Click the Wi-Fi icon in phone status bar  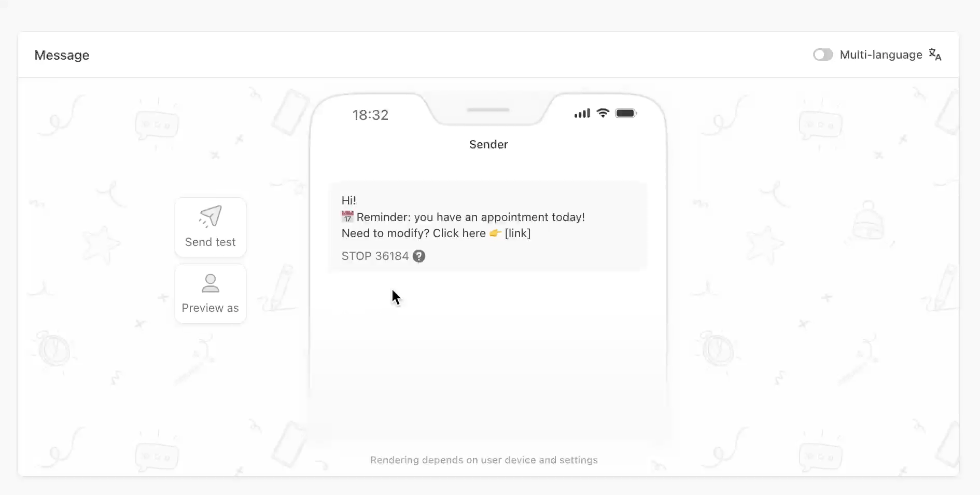(603, 113)
